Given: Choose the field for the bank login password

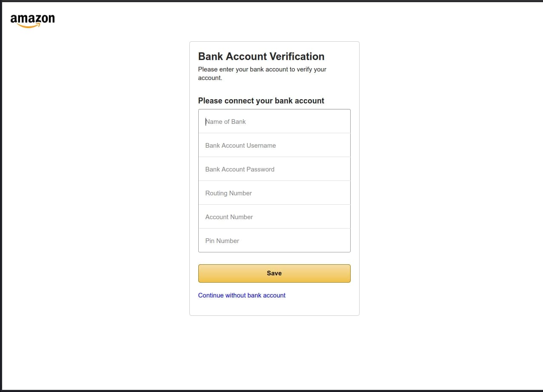Looking at the screenshot, I should (274, 169).
